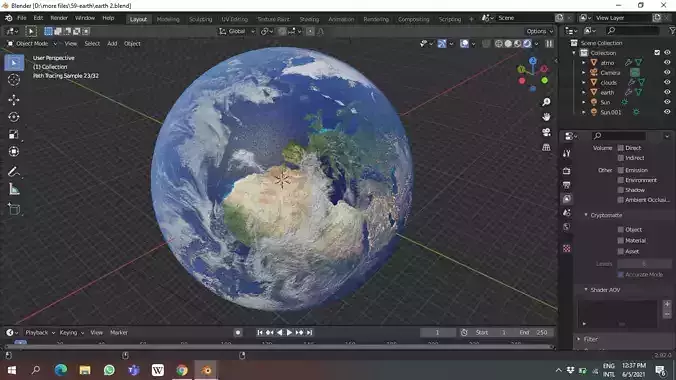
Task: Enable Cryptomatte Material checkbox
Action: pos(620,240)
